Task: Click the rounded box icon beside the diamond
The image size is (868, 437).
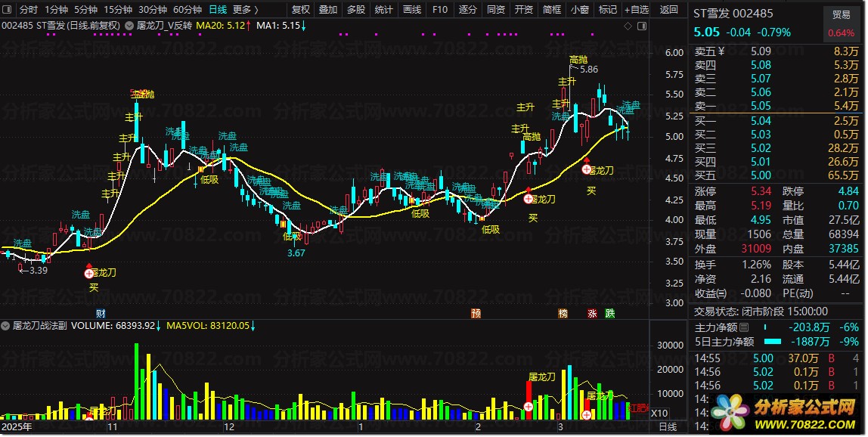Action: click(642, 26)
